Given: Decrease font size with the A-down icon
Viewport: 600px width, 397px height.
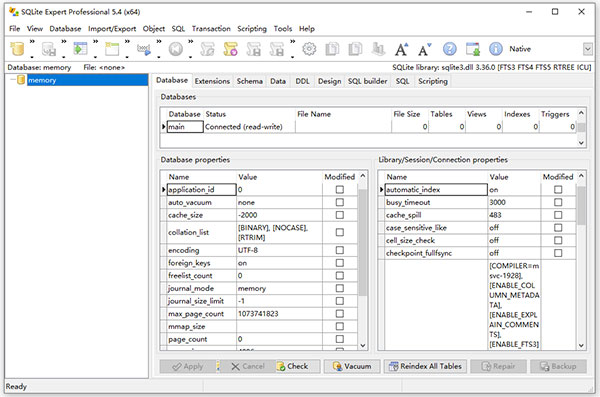Looking at the screenshot, I should coord(424,49).
